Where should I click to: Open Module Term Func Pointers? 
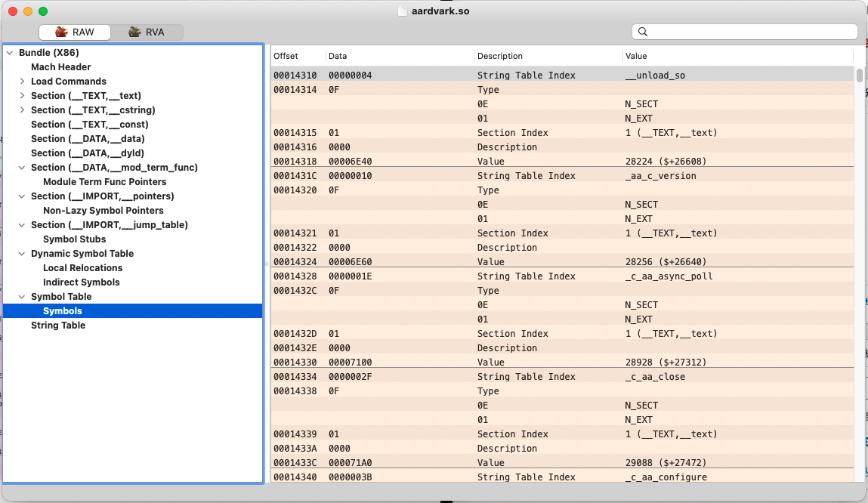pos(104,182)
